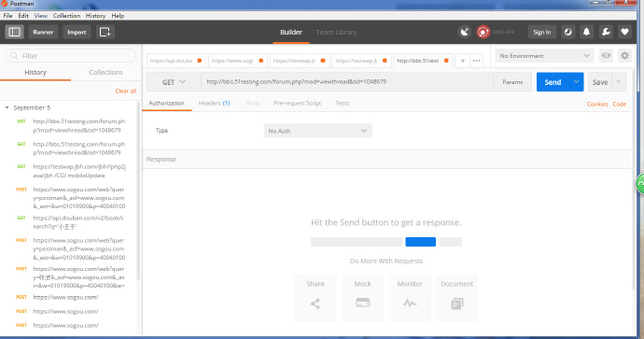Switch to the www.sogou request tab
This screenshot has width=644, height=339.
[237, 61]
